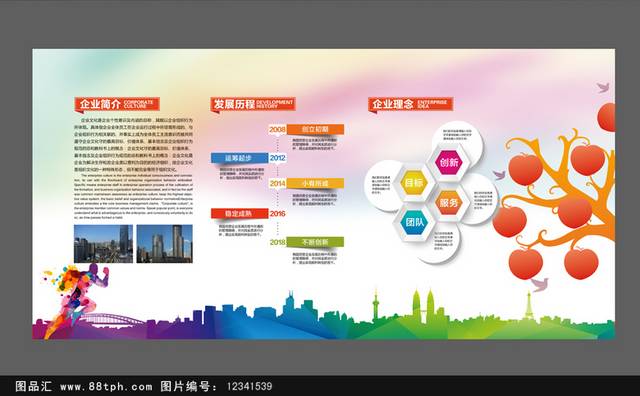Viewport: 640px width, 396px height.
Task: Click the 2008 timeline year marker
Action: (x=277, y=129)
